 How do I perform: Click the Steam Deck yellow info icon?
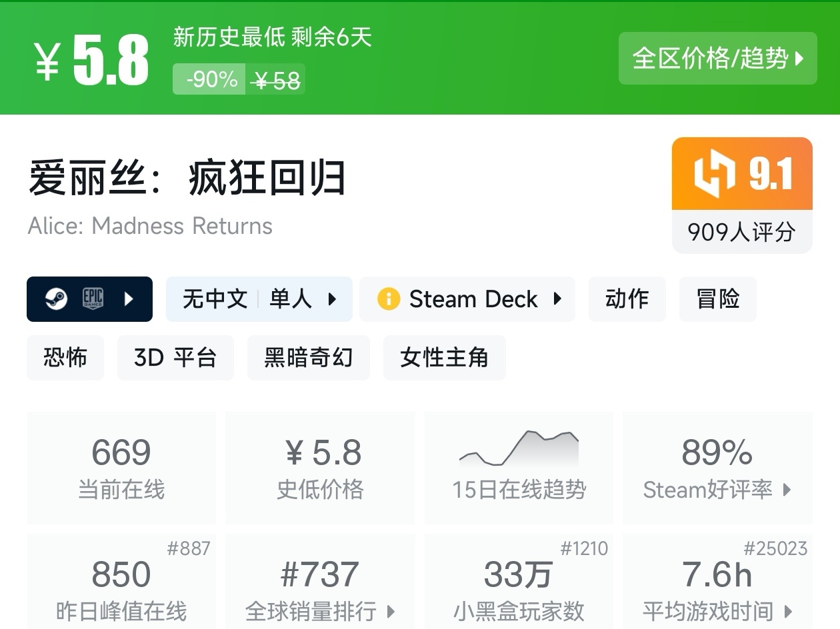coord(389,299)
